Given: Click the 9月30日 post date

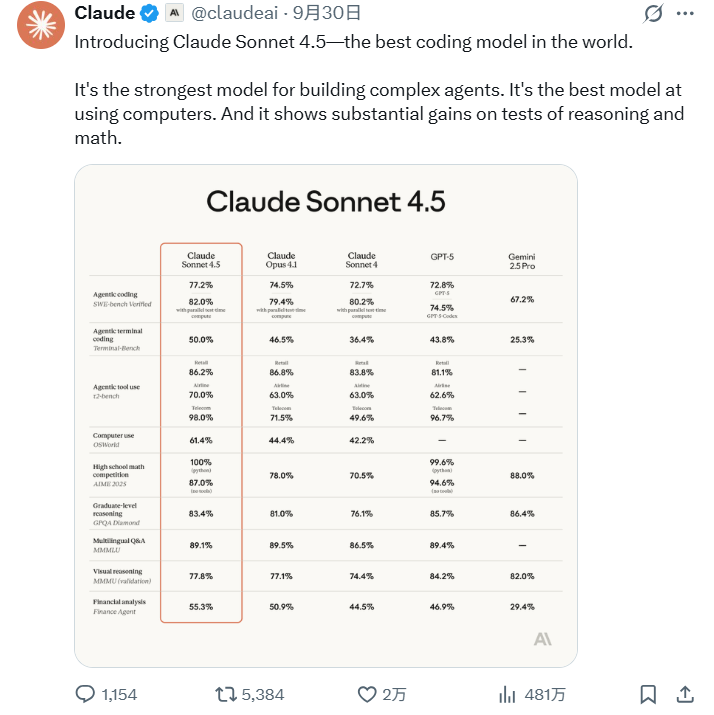Looking at the screenshot, I should click(334, 13).
